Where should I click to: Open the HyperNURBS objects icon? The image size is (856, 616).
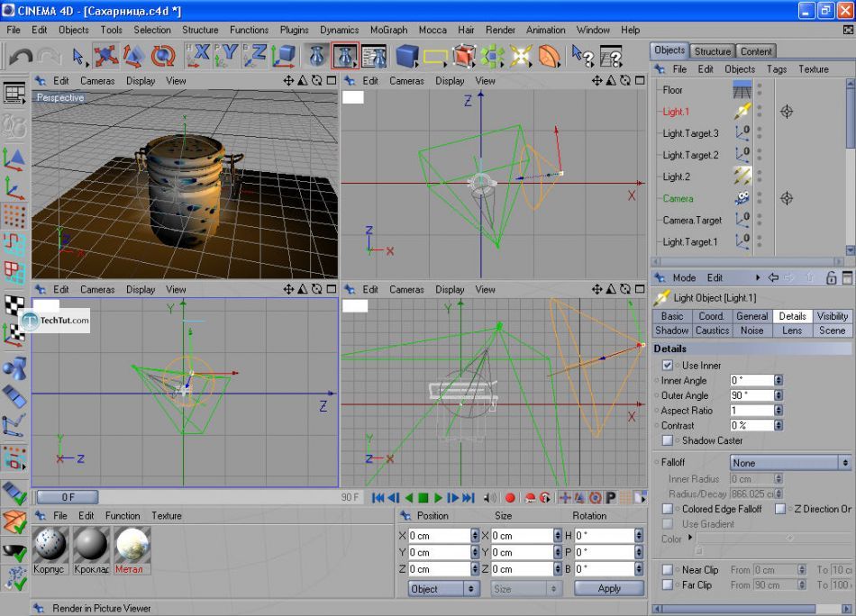464,56
